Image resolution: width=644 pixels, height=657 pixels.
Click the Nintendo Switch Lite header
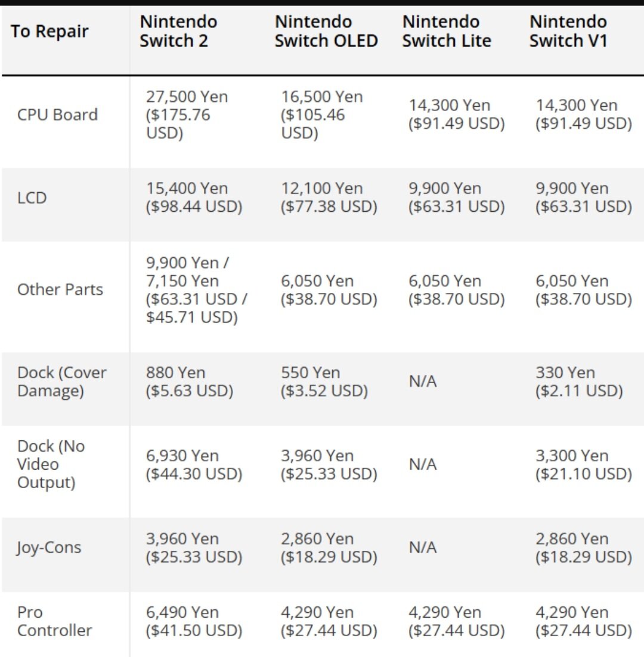click(447, 31)
